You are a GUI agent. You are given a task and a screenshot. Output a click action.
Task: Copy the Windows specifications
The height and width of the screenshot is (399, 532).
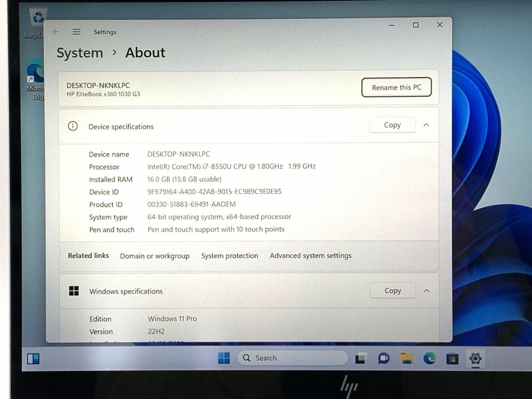click(393, 290)
